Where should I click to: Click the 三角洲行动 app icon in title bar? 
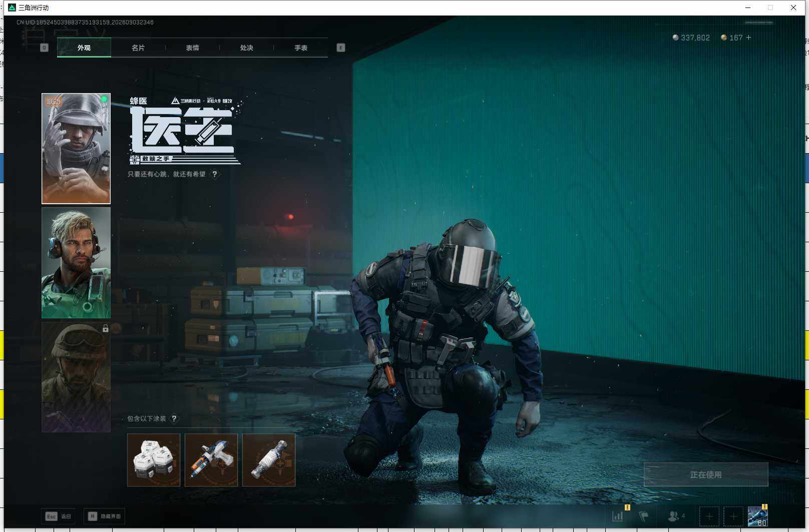click(x=12, y=8)
